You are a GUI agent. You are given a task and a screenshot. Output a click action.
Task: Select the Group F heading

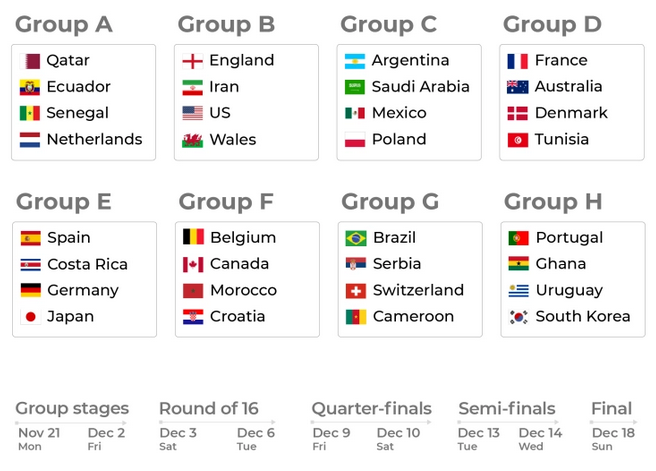[225, 202]
